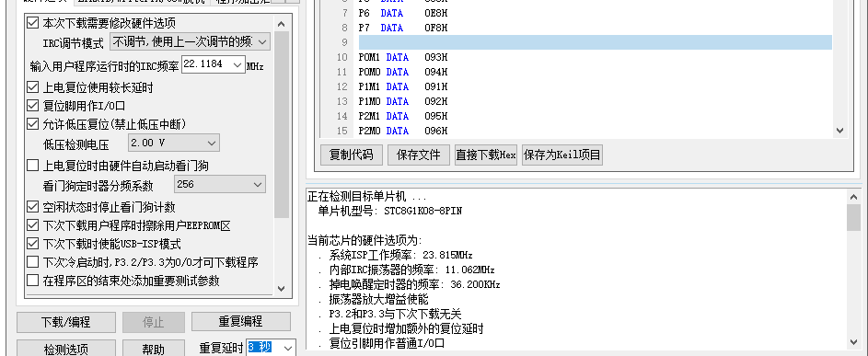This screenshot has width=868, height=356.
Task: Toggle 空闲状态时停止看门狗计数 checkbox
Action: [x=32, y=207]
